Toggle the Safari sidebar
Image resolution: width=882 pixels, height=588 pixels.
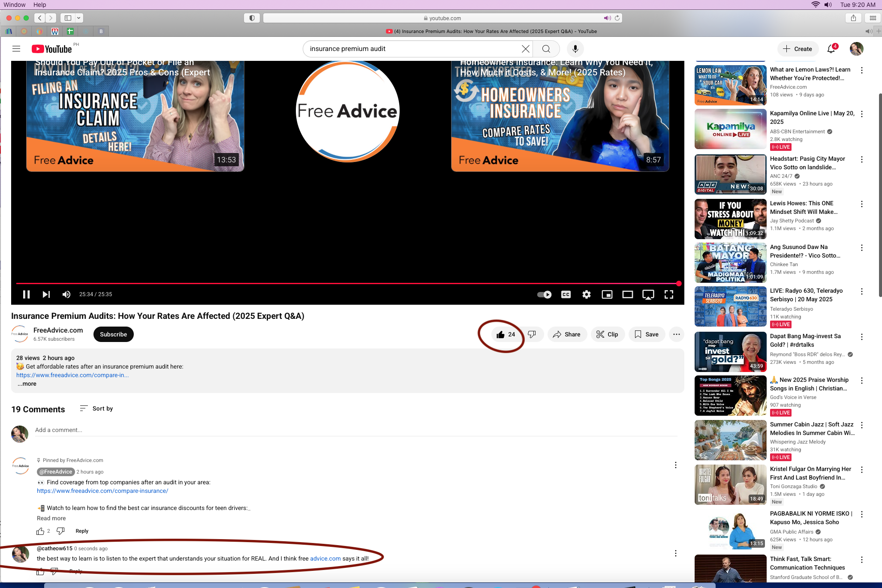click(68, 18)
